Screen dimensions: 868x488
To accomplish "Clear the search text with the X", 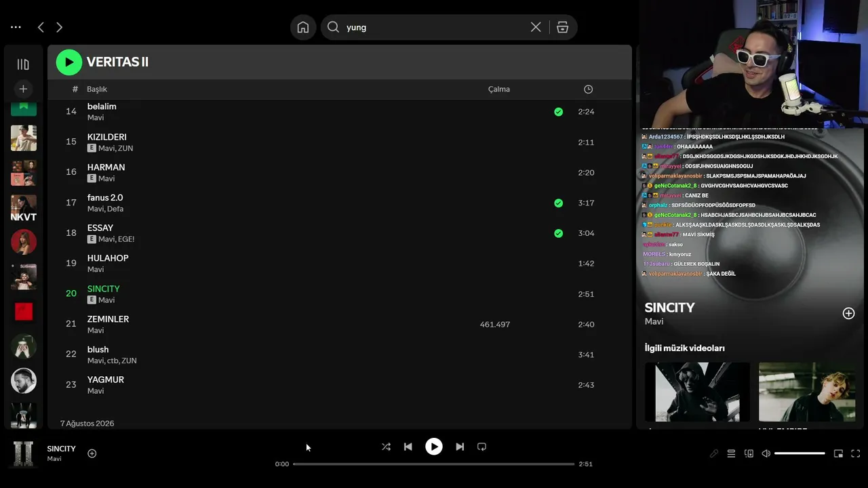I will [x=536, y=27].
